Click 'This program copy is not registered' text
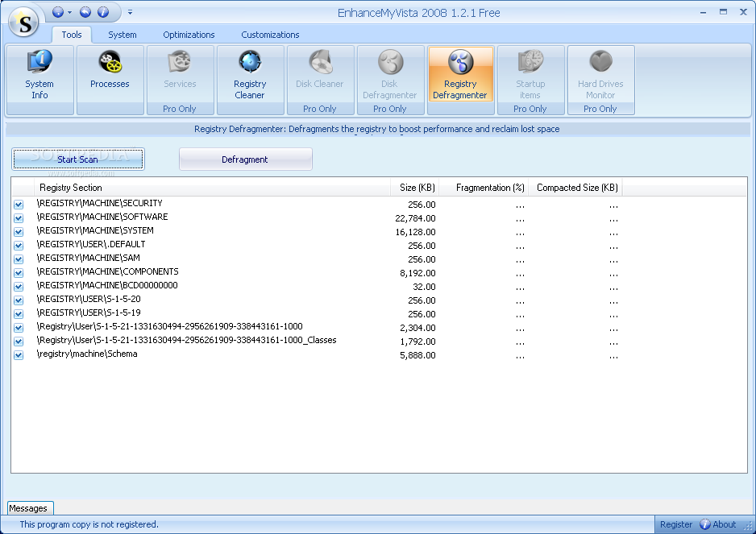 [89, 524]
